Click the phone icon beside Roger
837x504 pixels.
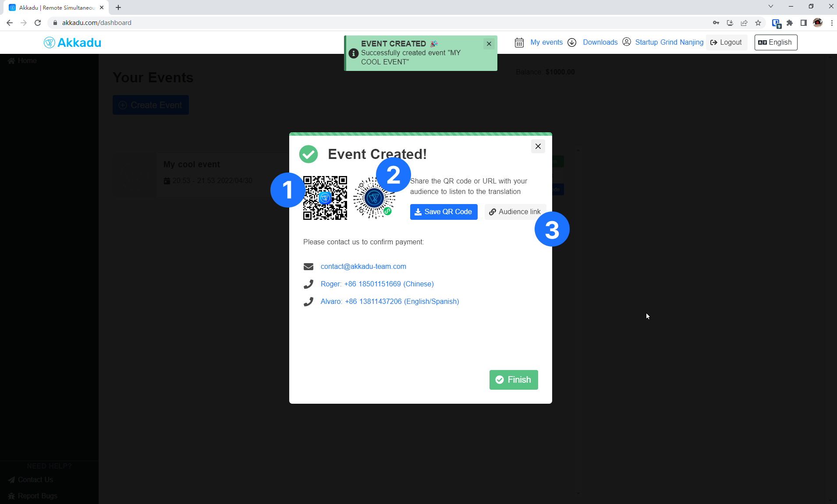pos(309,284)
